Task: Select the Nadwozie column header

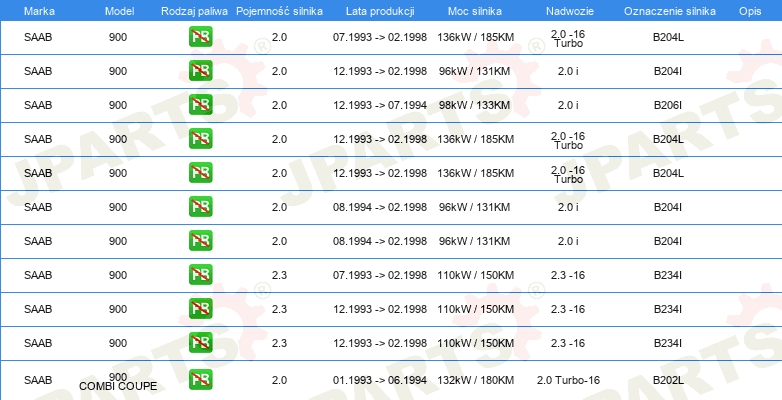Action: [x=570, y=11]
